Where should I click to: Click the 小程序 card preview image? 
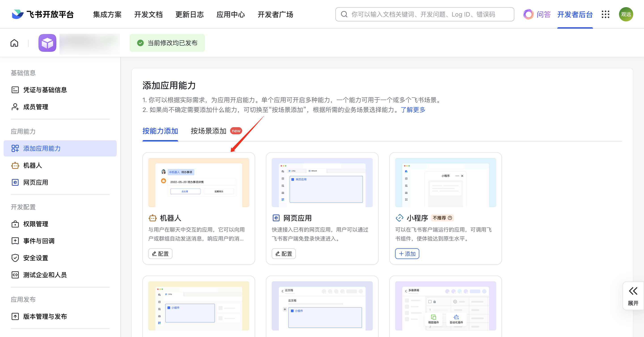coord(445,182)
